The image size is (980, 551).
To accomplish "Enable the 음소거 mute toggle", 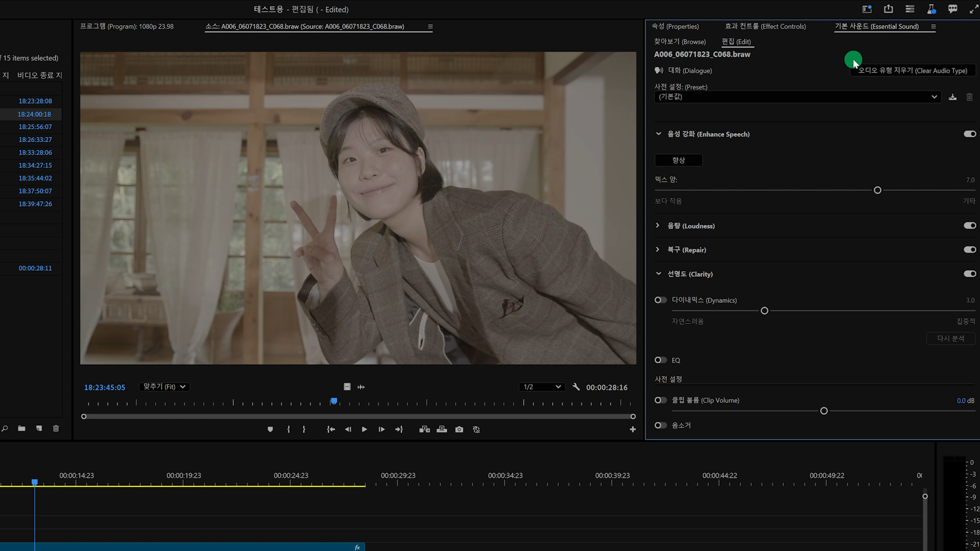I will pyautogui.click(x=660, y=425).
